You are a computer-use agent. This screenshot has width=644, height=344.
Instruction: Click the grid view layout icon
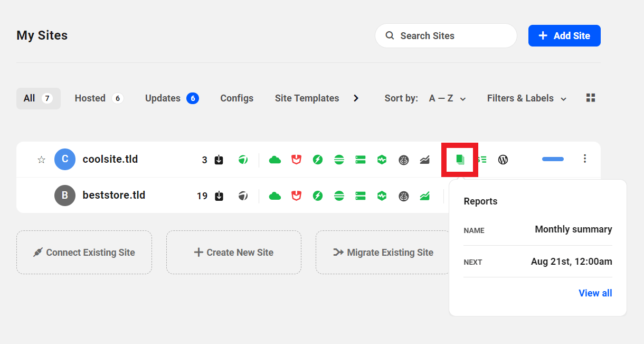590,98
